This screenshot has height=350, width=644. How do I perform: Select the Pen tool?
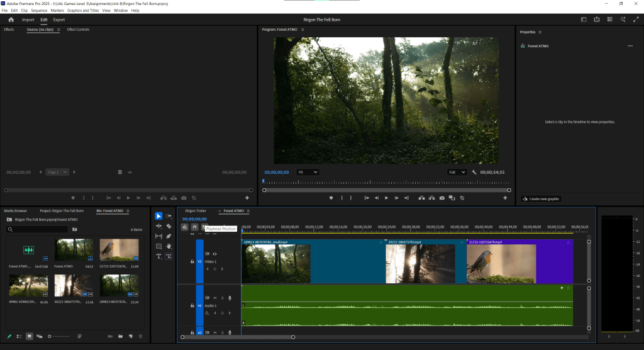(169, 236)
